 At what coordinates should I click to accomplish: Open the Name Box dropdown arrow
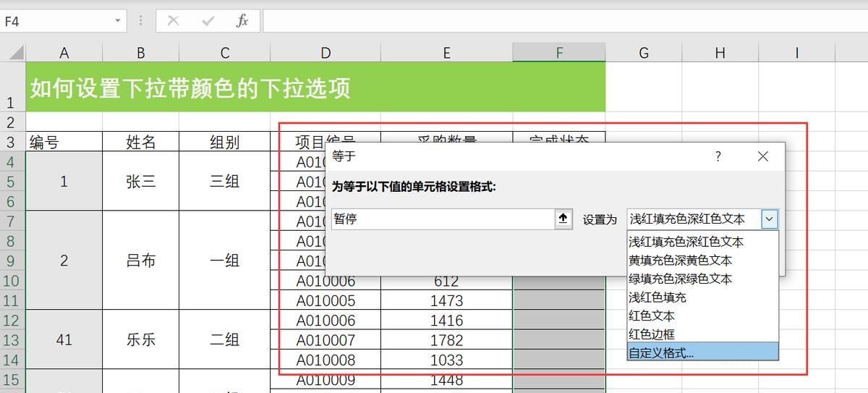point(118,21)
